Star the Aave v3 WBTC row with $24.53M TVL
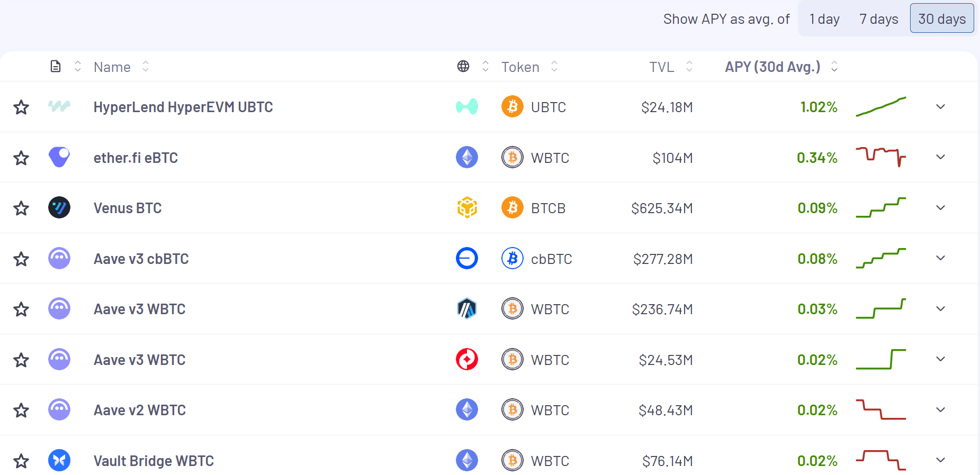The width and height of the screenshot is (980, 475). (x=21, y=360)
